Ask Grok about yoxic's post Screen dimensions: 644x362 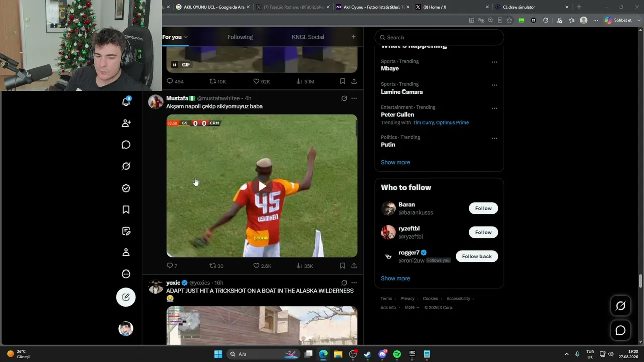(x=344, y=283)
